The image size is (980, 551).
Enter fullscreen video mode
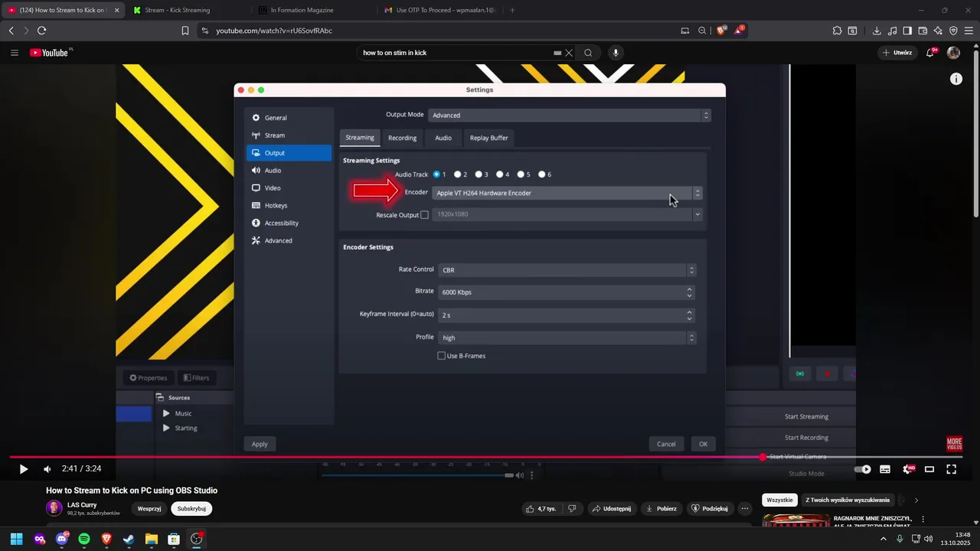tap(952, 469)
